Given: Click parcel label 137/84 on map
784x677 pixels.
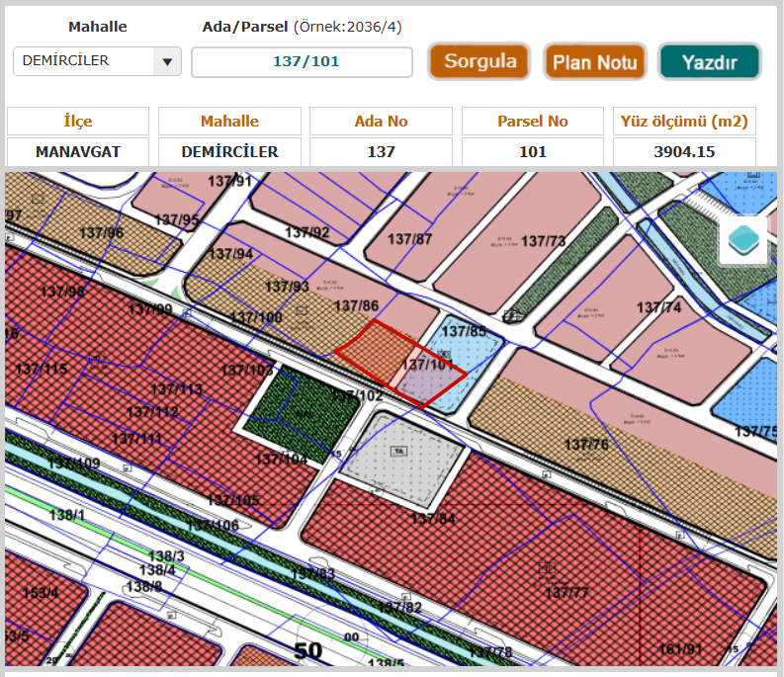Looking at the screenshot, I should [433, 519].
